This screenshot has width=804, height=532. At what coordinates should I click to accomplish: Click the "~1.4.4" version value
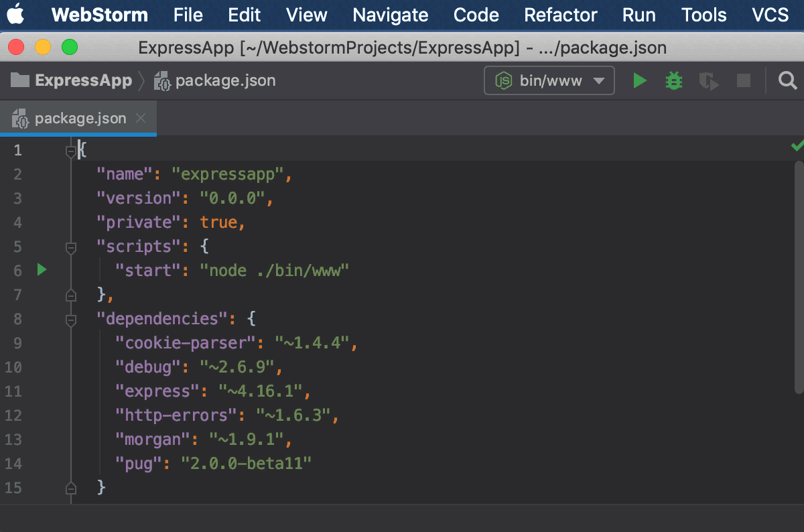[x=313, y=343]
